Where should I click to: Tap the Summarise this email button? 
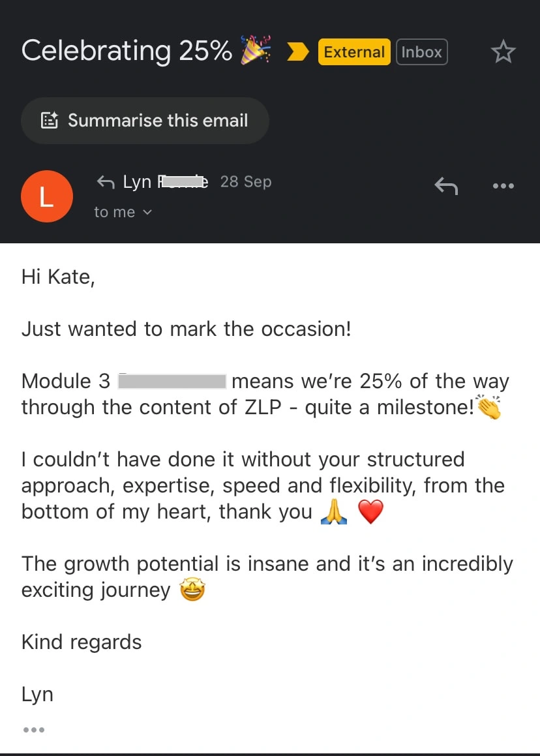click(145, 120)
